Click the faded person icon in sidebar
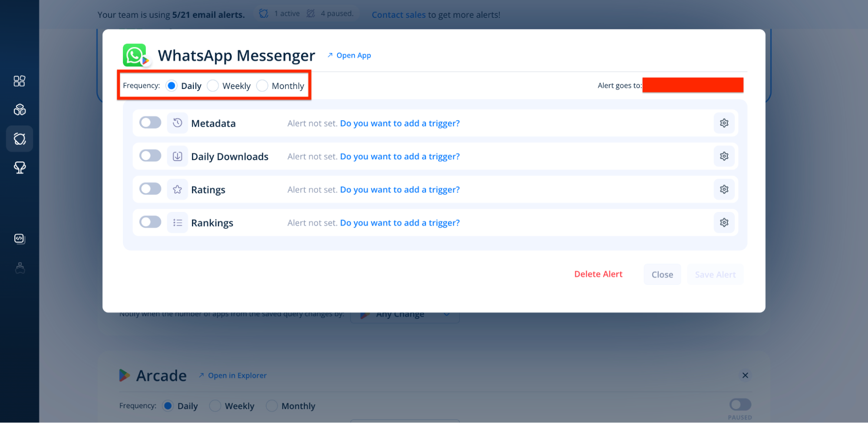Viewport: 868px width, 423px height. [20, 268]
